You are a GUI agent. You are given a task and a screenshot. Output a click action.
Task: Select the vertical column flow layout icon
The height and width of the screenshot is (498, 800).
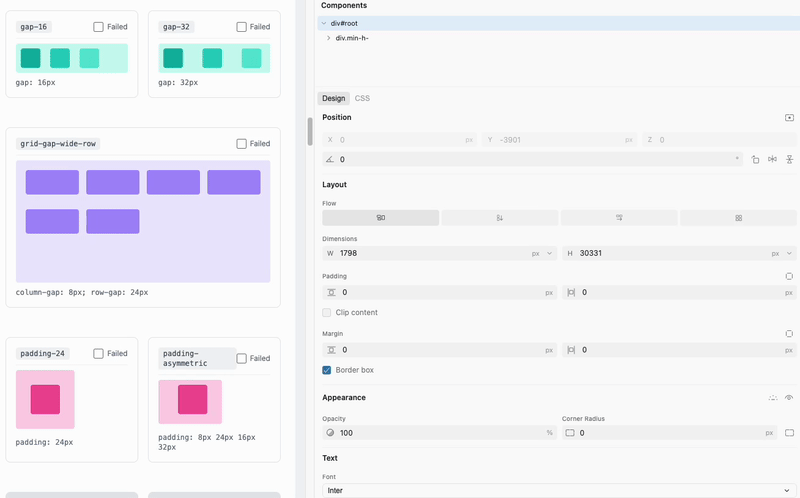click(x=499, y=217)
